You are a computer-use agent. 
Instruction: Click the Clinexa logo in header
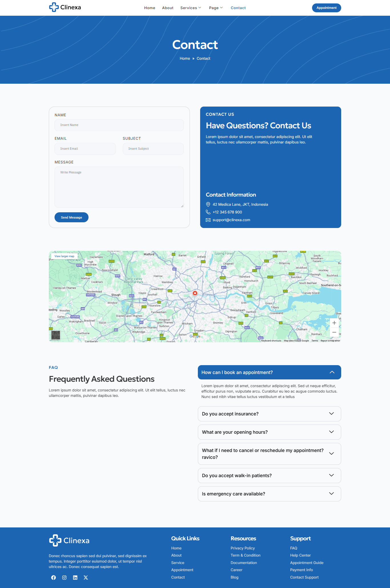coord(65,7)
